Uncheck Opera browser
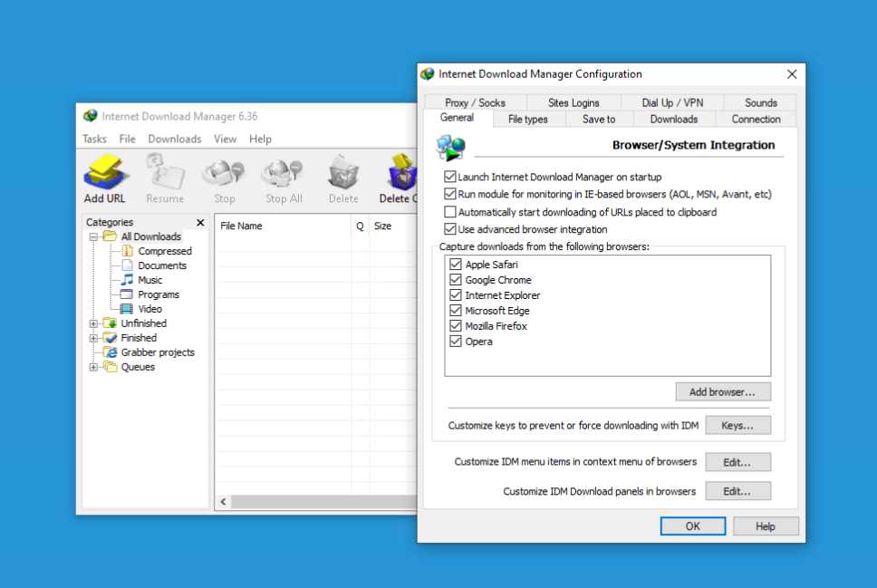Screen dimensions: 877x588 [456, 342]
